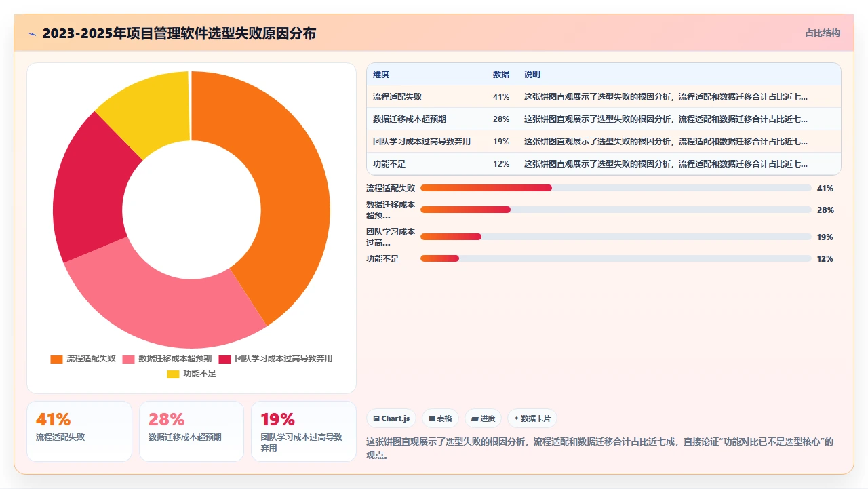The image size is (868, 489).
Task: Click the lightning icon beside the title
Action: 33,34
